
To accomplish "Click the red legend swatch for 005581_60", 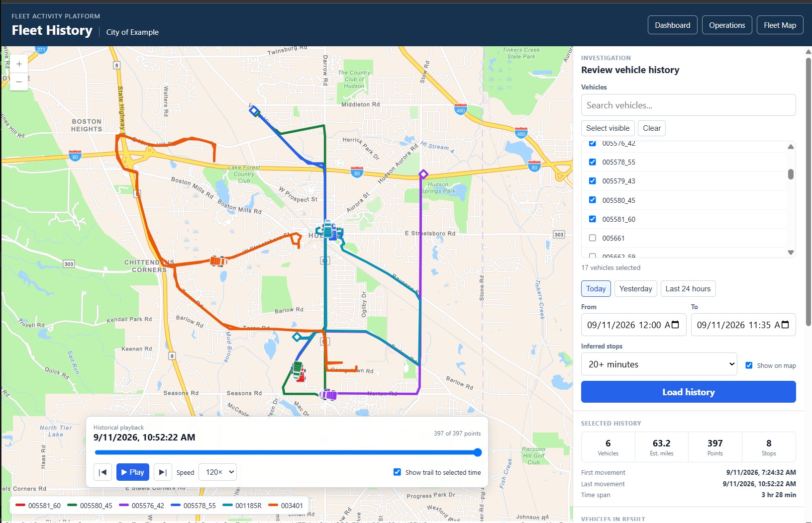I will 20,505.
